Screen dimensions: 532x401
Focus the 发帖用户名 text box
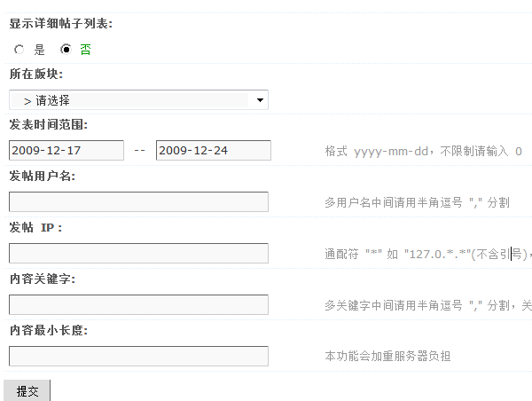138,202
